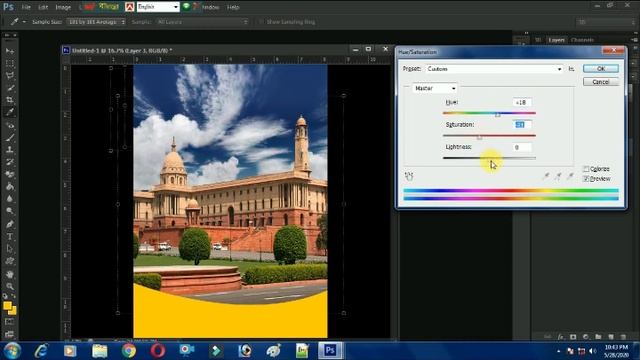Open the Help menu

(x=233, y=7)
